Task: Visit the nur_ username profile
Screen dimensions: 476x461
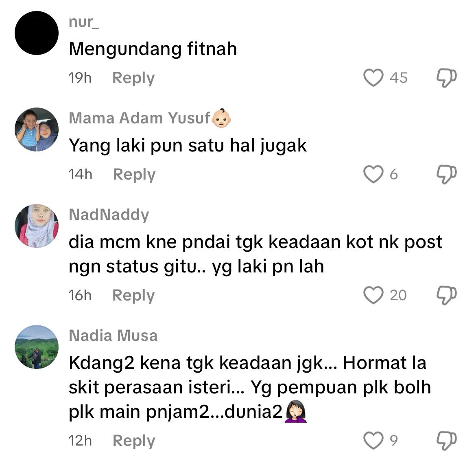Action: click(x=84, y=22)
